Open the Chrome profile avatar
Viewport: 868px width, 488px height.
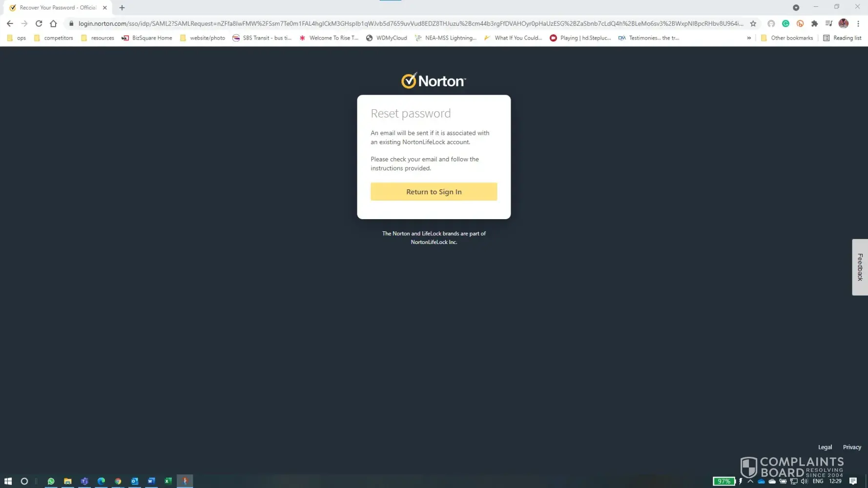pyautogui.click(x=844, y=23)
